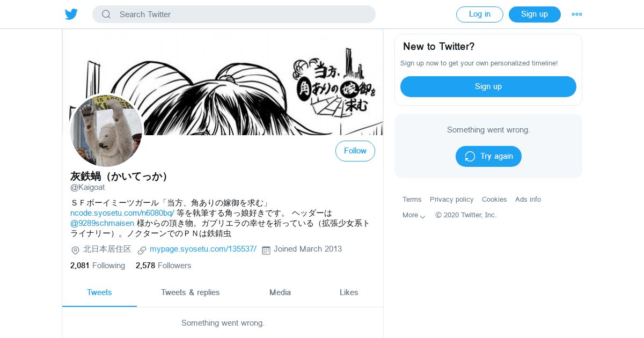Click the Sign up button in sidebar

tap(488, 86)
